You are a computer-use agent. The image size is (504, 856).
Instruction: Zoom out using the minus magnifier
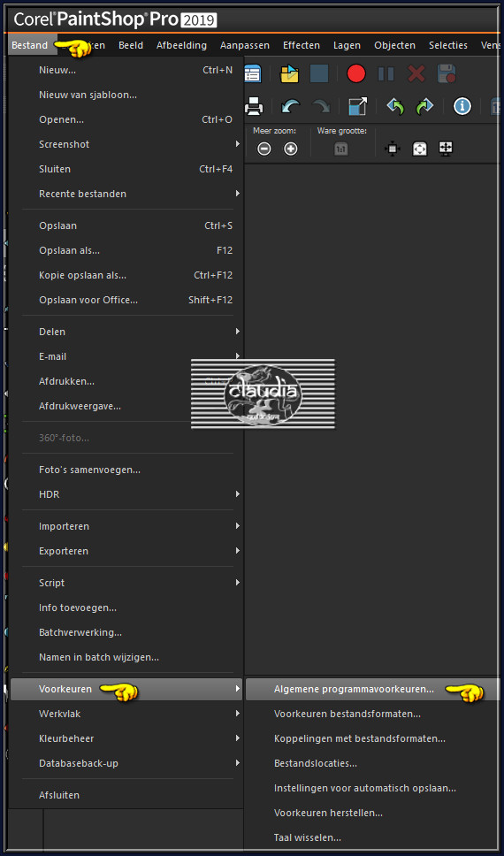[x=264, y=149]
